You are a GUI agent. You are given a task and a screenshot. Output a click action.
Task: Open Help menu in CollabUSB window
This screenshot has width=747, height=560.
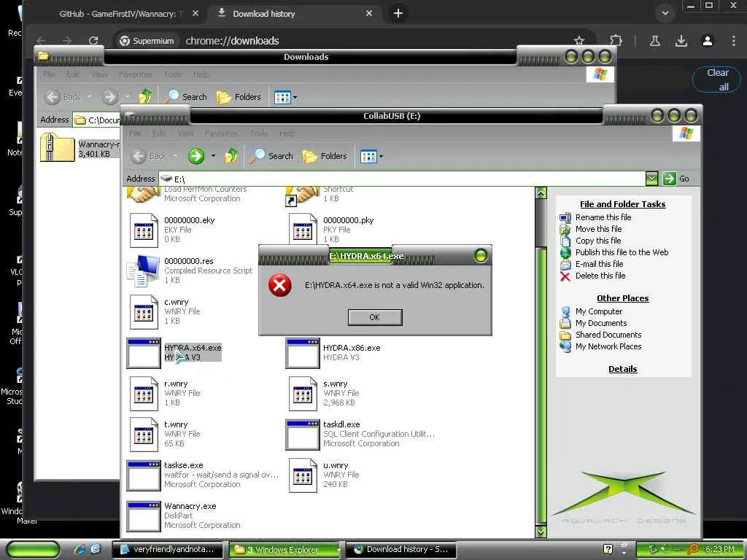pos(287,133)
